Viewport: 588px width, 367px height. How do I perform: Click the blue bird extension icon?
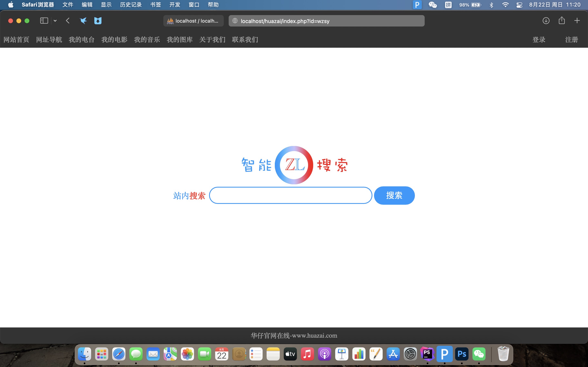pos(83,21)
